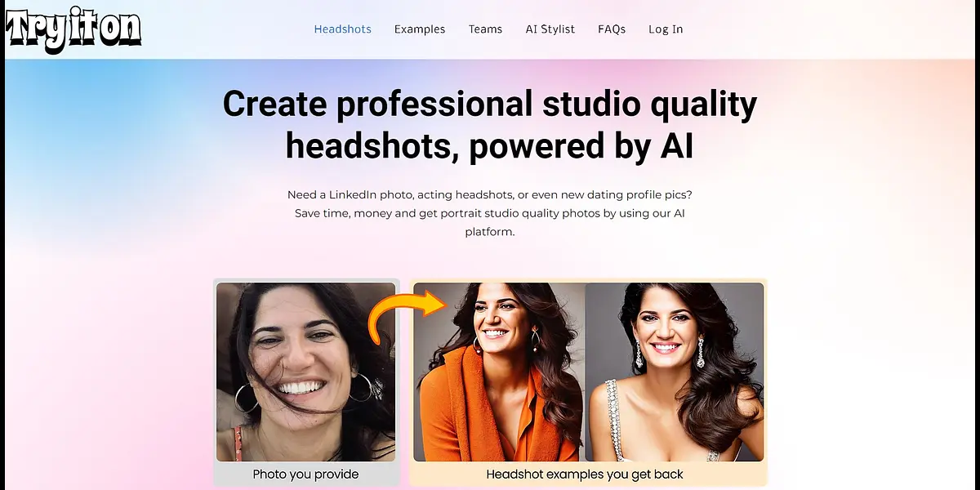
Task: Open the orange blazer headshot example
Action: pyautogui.click(x=499, y=372)
